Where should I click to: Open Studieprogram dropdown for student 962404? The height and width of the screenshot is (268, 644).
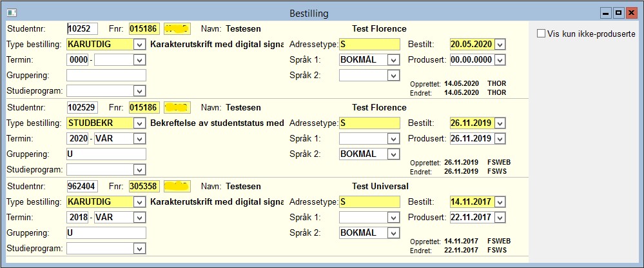[x=140, y=249]
